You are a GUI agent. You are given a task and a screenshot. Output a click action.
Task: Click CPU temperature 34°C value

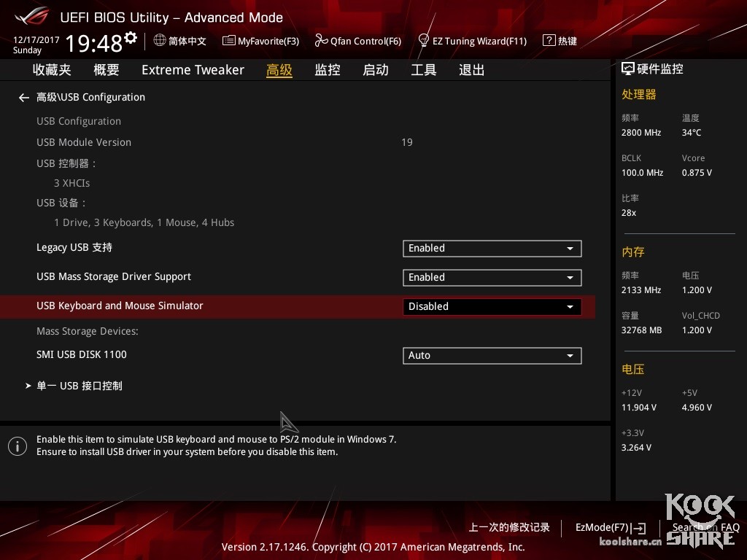point(692,133)
